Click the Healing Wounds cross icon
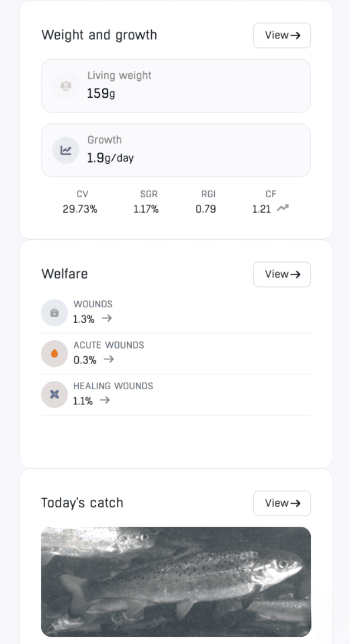This screenshot has width=350, height=644. click(x=54, y=394)
